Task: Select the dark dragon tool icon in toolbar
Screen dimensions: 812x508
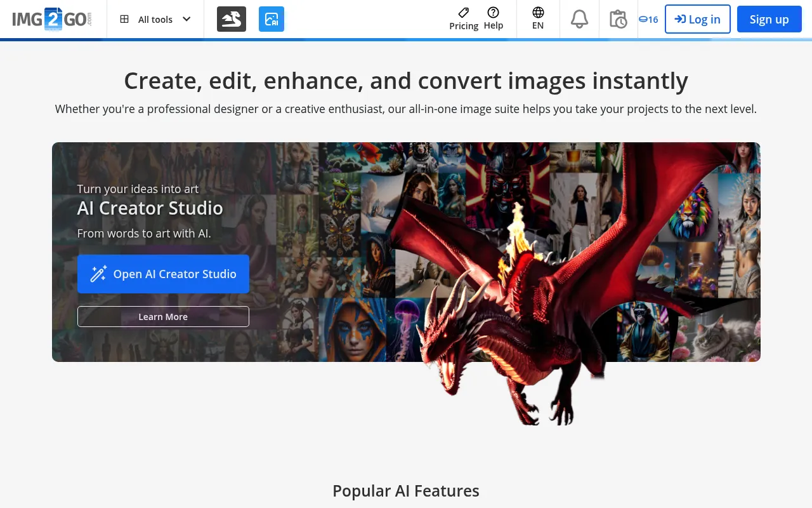Action: point(231,19)
